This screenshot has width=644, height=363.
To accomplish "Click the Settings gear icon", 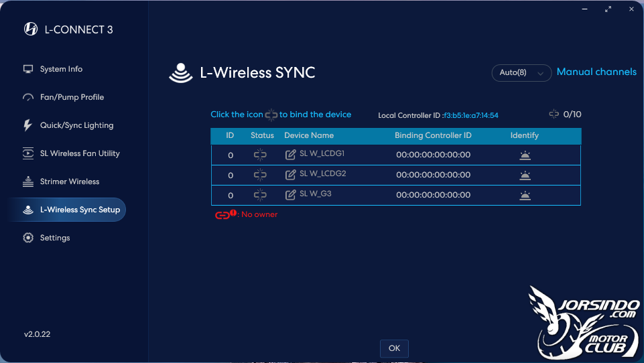I will point(28,238).
